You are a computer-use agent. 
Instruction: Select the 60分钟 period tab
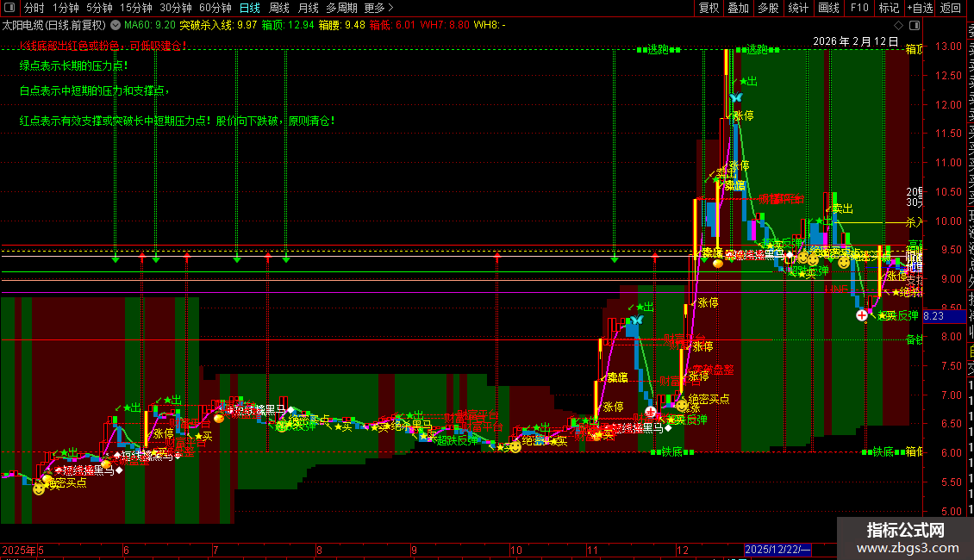coord(215,8)
